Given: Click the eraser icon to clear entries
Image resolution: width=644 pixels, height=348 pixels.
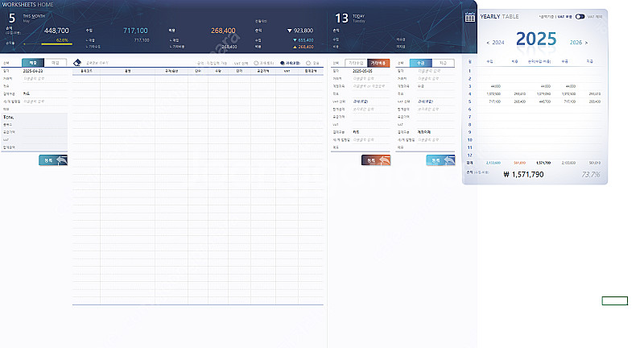Looking at the screenshot, I should click(77, 63).
